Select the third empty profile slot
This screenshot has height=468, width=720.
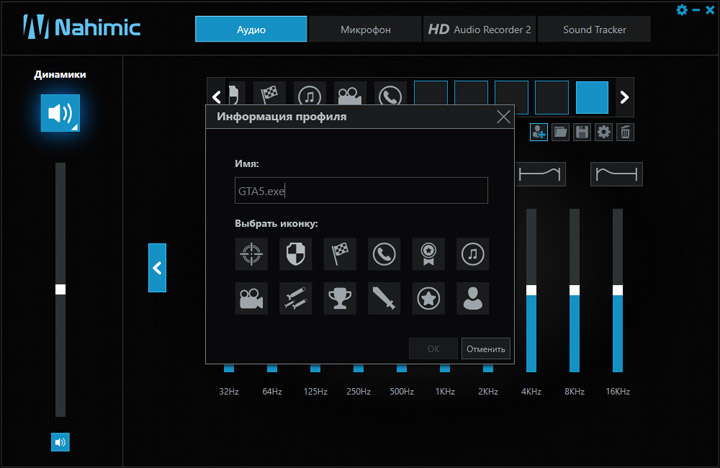[x=512, y=97]
